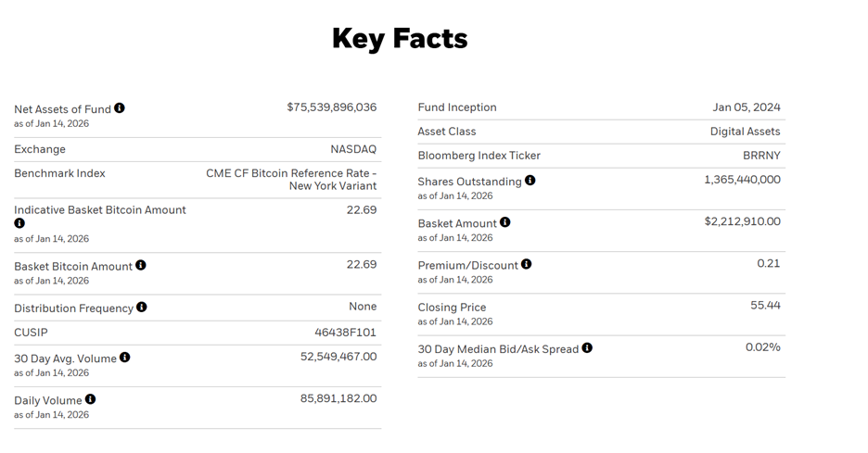868x453 pixels.
Task: Click the Premium/Discount info icon
Action: click(527, 264)
